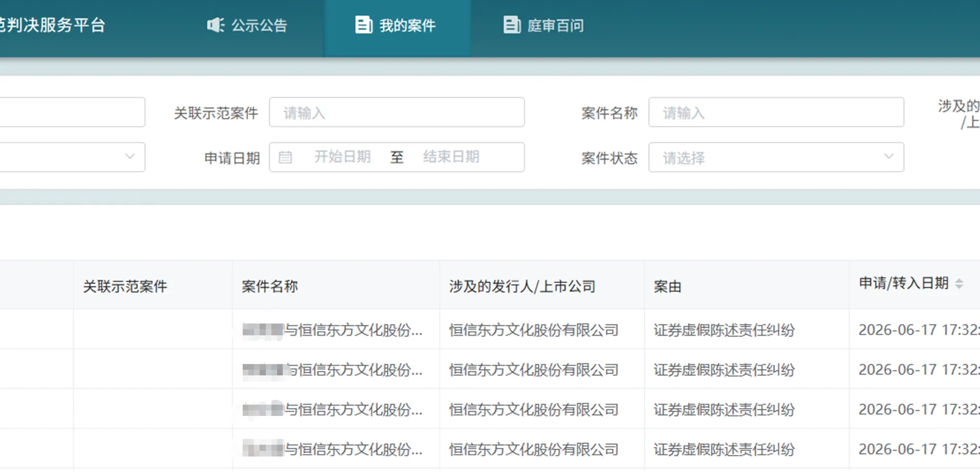
Task: Click 恒信东方文化股份有限公司 in second row
Action: [534, 370]
